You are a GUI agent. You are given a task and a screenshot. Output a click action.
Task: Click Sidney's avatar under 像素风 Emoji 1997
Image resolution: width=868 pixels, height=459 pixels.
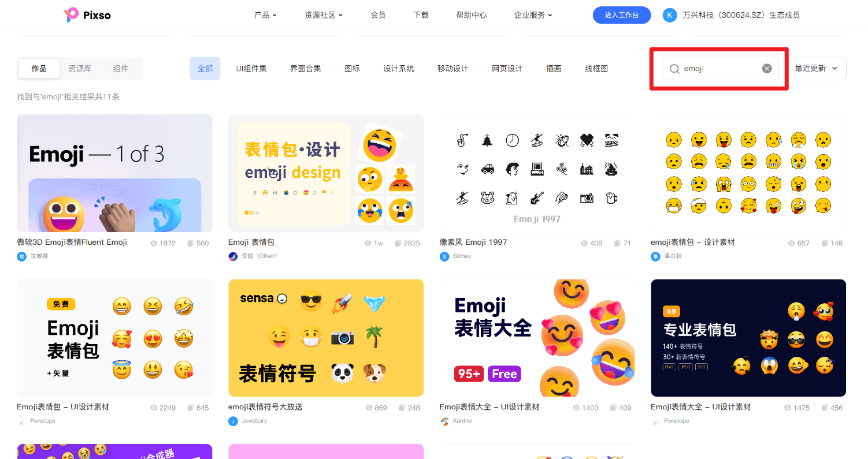(x=443, y=256)
